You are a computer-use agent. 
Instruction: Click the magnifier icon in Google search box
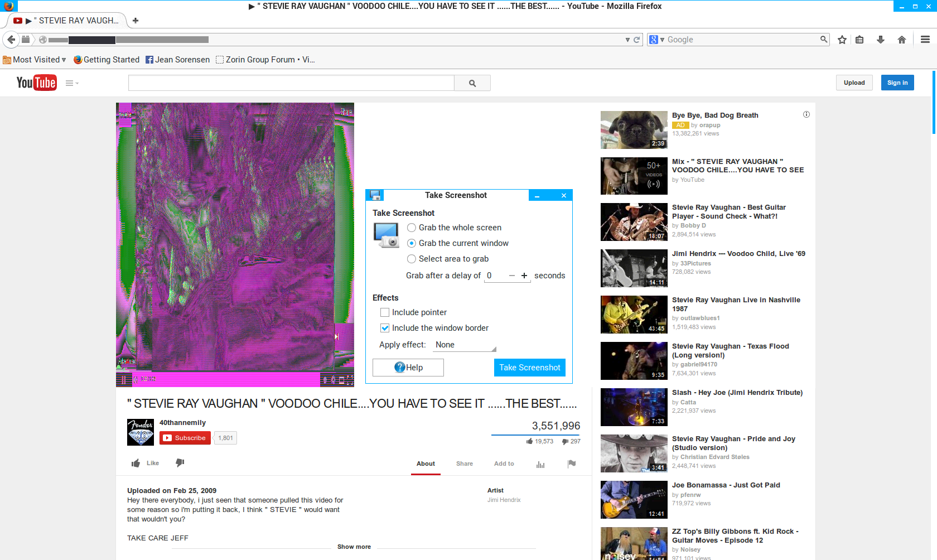click(x=823, y=40)
